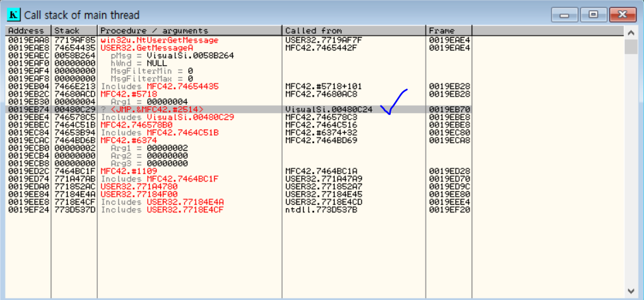
Task: Click the Stack column header
Action: point(75,31)
